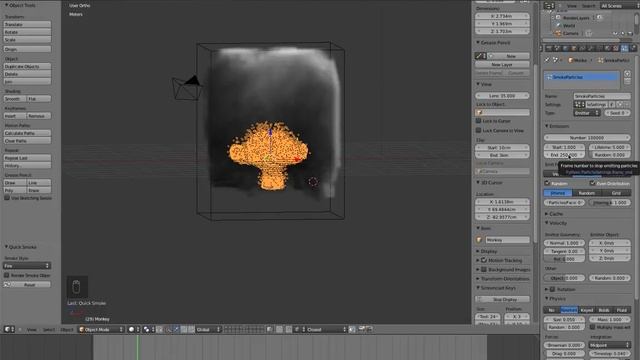Add a particle system slot with plus

pos(627,74)
